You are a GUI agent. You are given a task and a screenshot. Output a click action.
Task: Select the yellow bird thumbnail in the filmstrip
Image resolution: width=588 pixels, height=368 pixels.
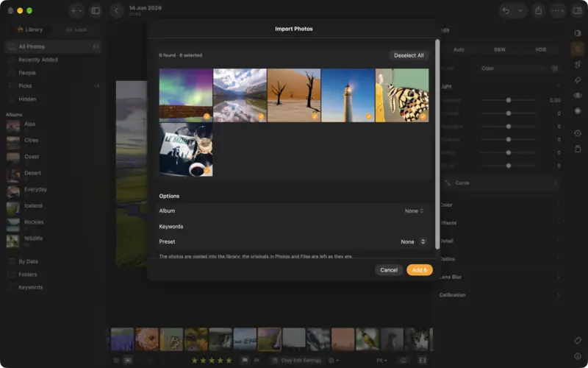[368, 339]
